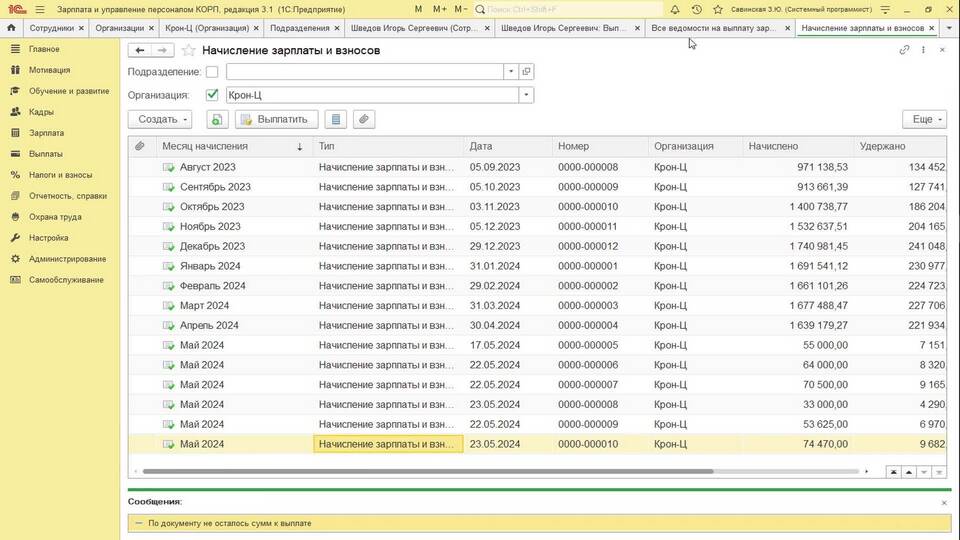Navigate back with the left arrow

tap(140, 50)
